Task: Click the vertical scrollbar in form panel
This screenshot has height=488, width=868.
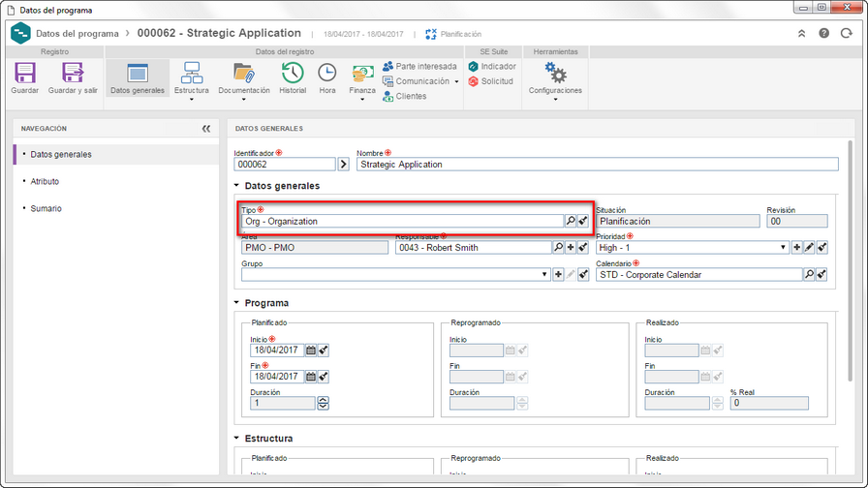Action: coord(851,261)
